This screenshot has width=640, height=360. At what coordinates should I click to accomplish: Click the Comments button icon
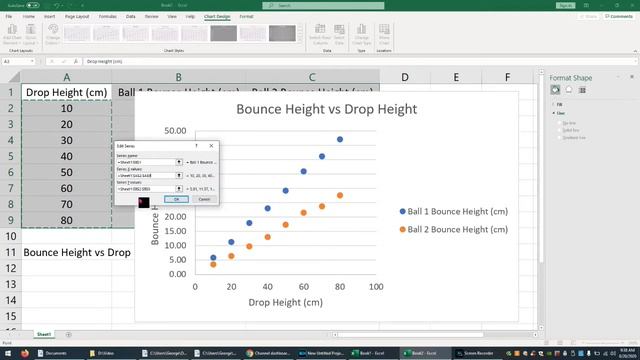pyautogui.click(x=607, y=16)
